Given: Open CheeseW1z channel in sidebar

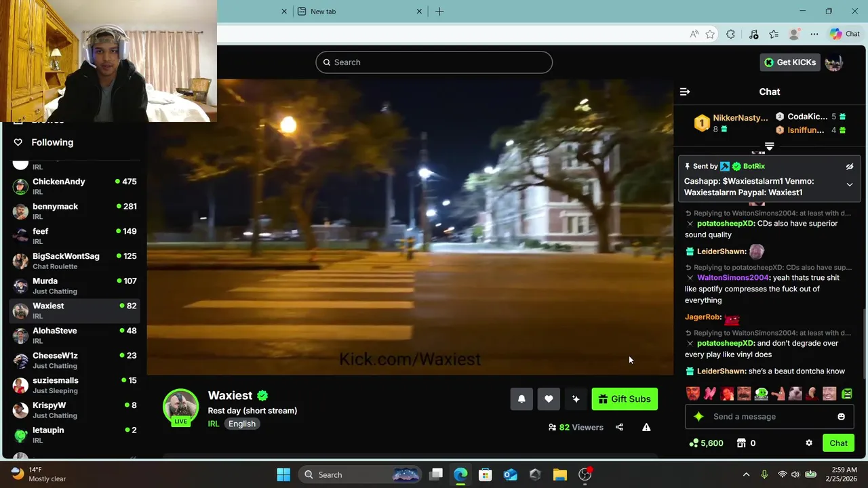Looking at the screenshot, I should (75, 361).
